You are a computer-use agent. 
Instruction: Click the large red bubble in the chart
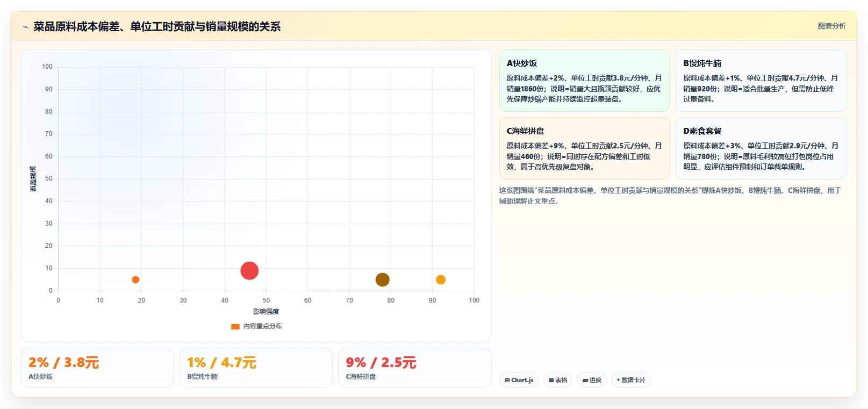click(x=249, y=270)
